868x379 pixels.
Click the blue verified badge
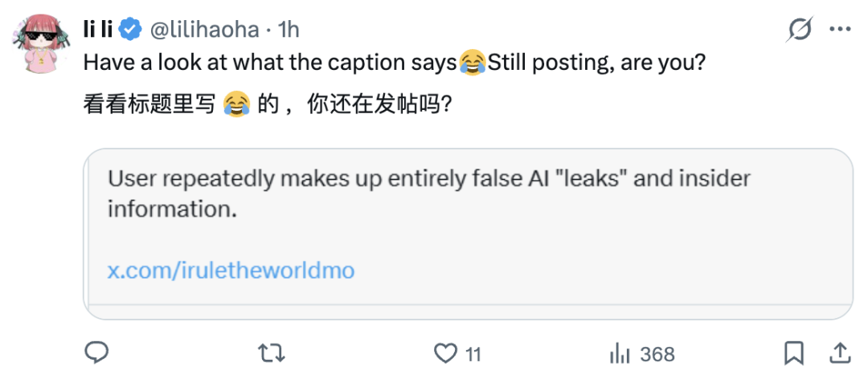click(130, 30)
